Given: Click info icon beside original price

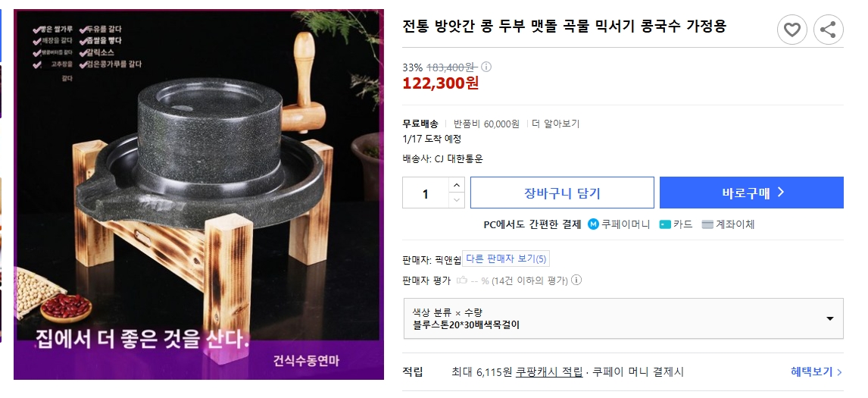Looking at the screenshot, I should tap(487, 67).
